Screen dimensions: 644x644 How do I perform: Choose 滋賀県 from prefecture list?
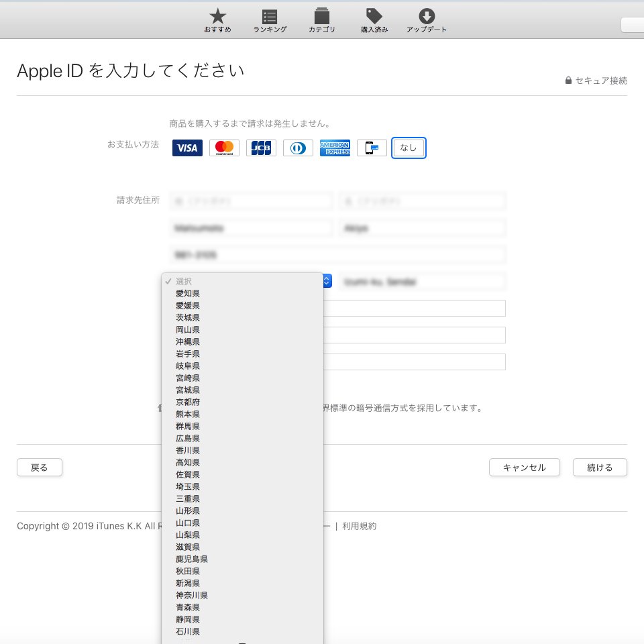click(x=242, y=547)
